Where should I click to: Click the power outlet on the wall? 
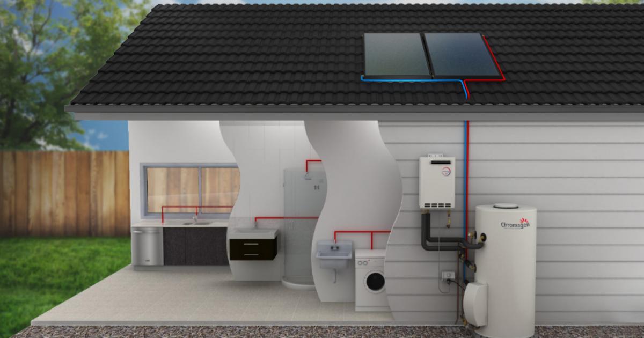(448, 275)
